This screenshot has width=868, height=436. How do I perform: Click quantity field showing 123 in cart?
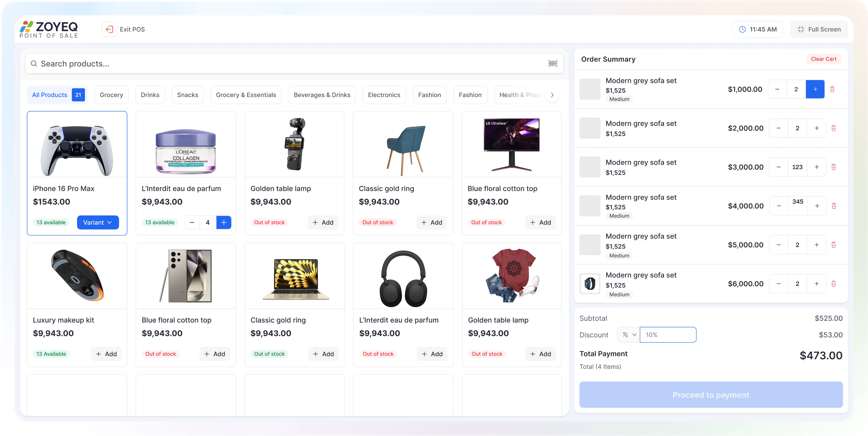click(x=797, y=167)
